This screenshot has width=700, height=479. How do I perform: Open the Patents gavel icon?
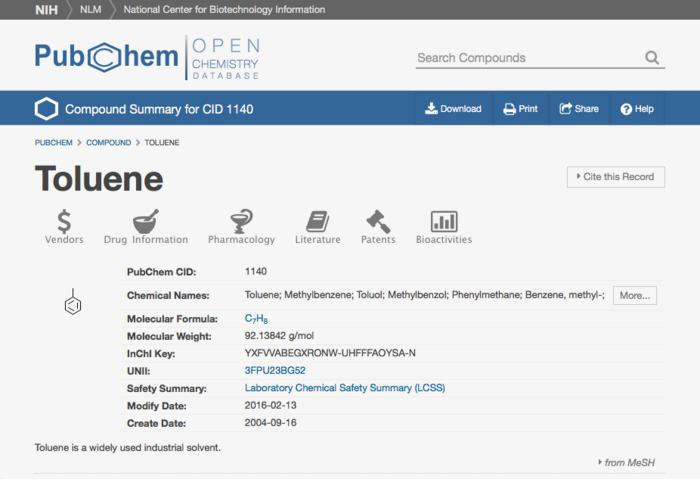point(378,221)
